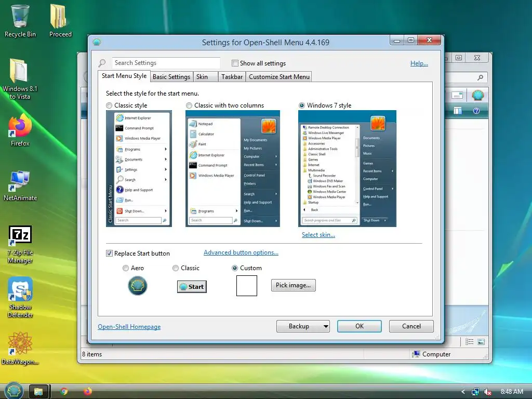Viewport: 532px width, 399px height.
Task: Click the search magnifier in settings dialog
Action: pyautogui.click(x=102, y=63)
